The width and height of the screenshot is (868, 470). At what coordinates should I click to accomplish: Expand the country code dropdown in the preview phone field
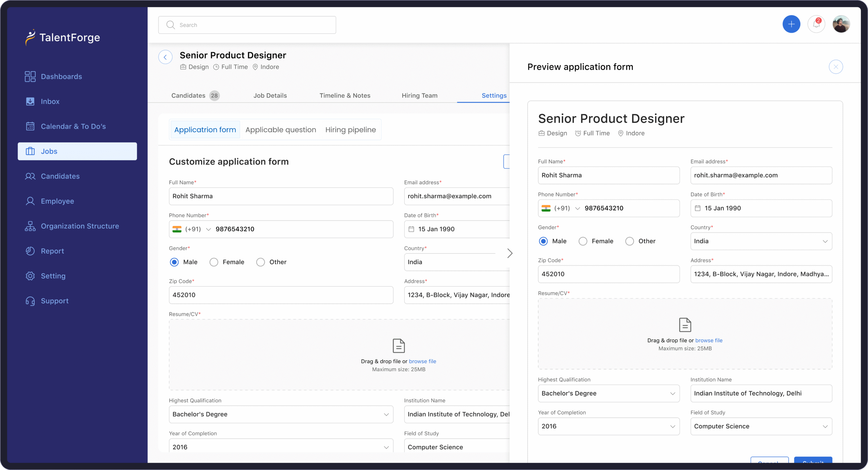[x=577, y=208]
